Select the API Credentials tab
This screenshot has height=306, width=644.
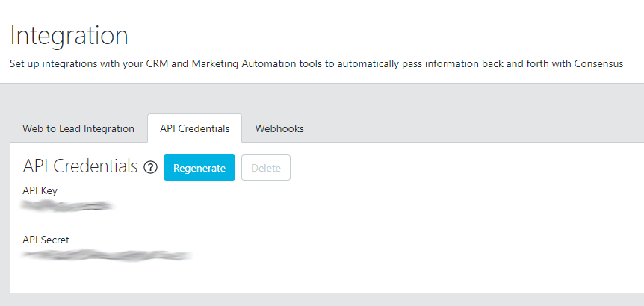pyautogui.click(x=195, y=128)
